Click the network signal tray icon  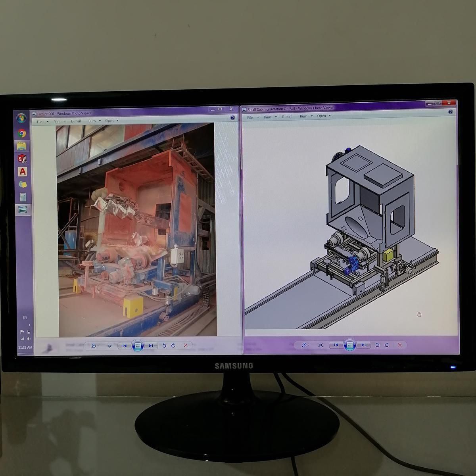click(22, 339)
